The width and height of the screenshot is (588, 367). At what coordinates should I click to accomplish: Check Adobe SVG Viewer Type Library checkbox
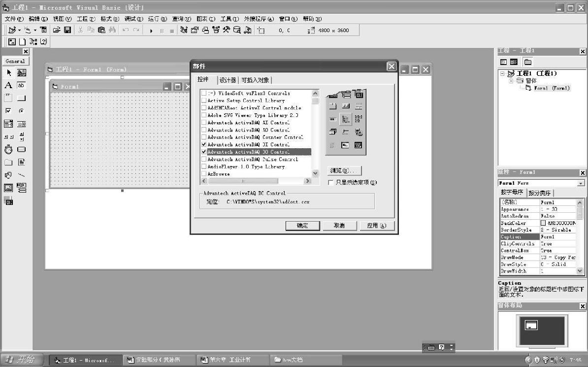tap(204, 115)
